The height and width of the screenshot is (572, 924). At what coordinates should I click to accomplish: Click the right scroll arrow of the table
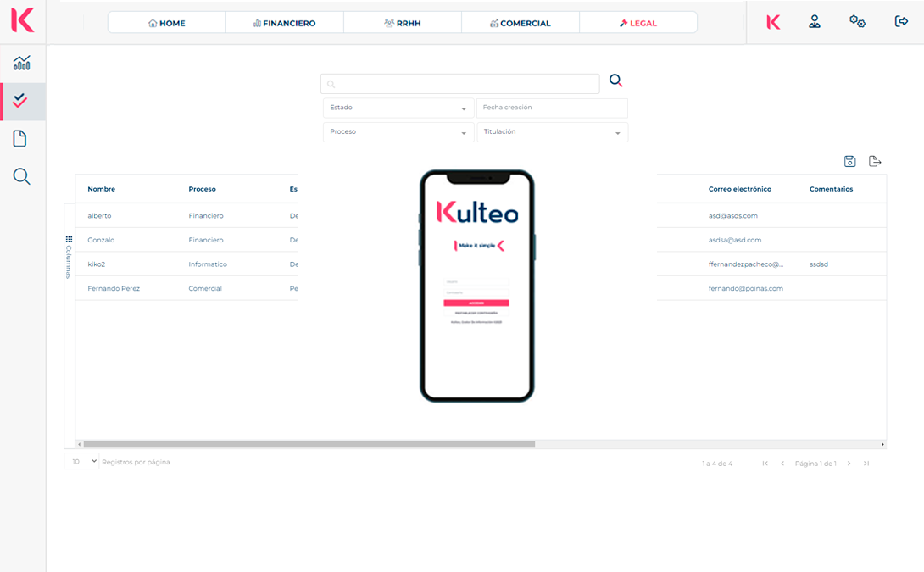click(882, 444)
